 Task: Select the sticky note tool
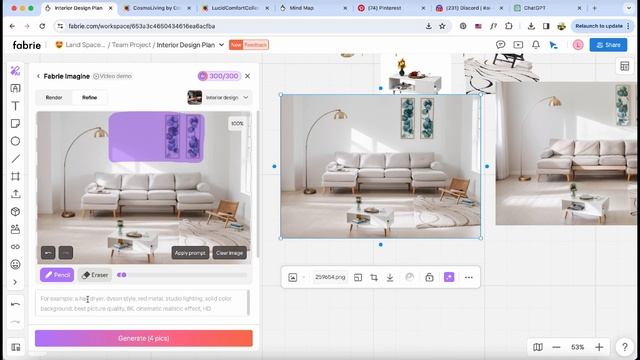click(16, 123)
